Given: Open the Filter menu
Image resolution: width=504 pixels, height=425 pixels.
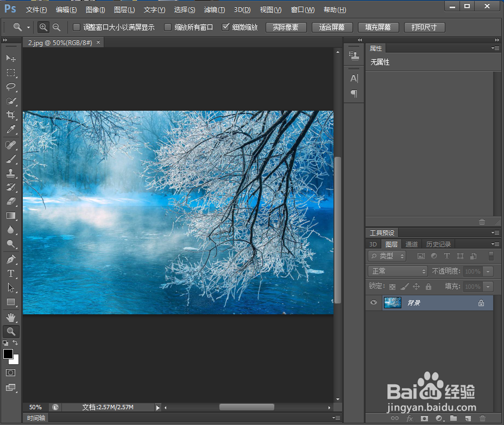Looking at the screenshot, I should (215, 10).
